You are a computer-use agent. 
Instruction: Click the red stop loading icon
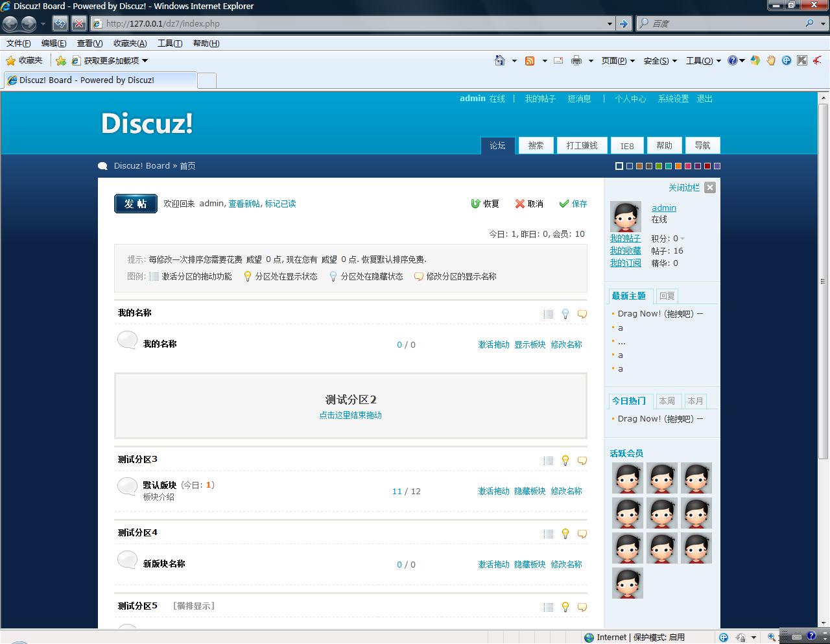point(78,23)
